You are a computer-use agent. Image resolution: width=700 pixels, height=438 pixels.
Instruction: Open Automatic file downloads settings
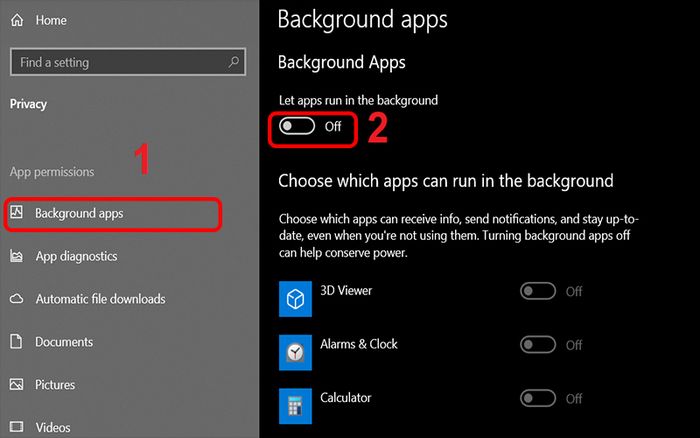coord(100,299)
